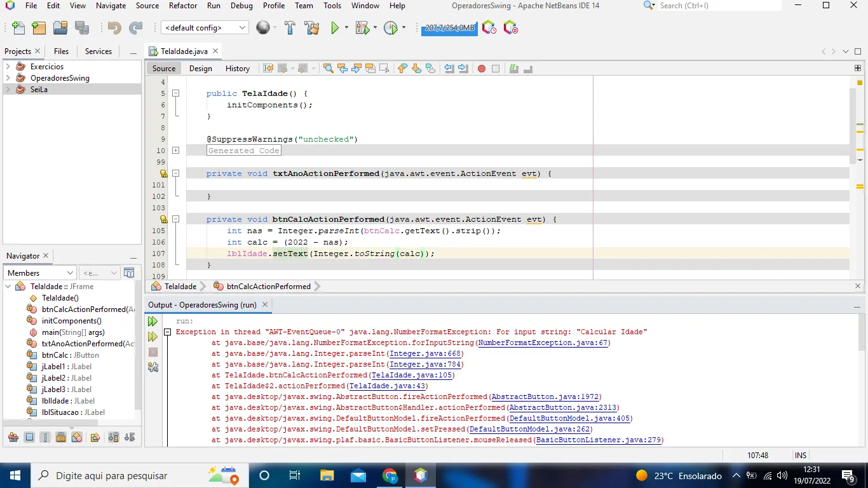Viewport: 868px width, 488px height.
Task: Switch to the Design view tab
Action: [200, 69]
